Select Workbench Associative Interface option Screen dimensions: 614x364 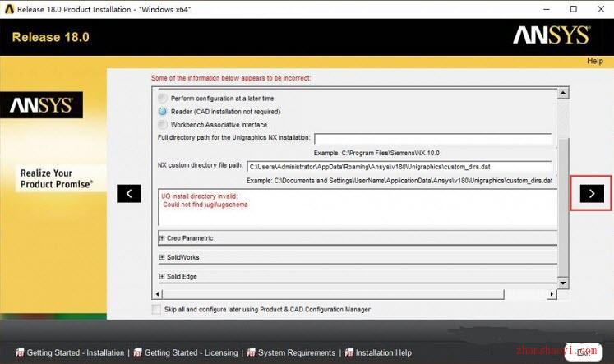pos(163,124)
